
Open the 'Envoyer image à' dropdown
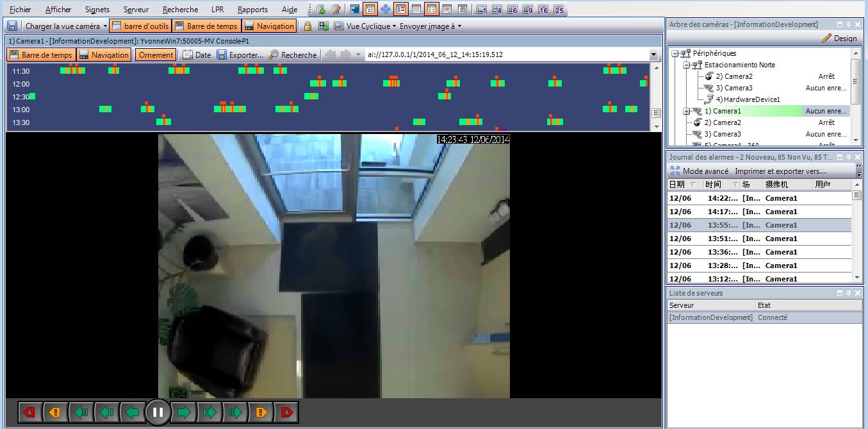[x=430, y=26]
